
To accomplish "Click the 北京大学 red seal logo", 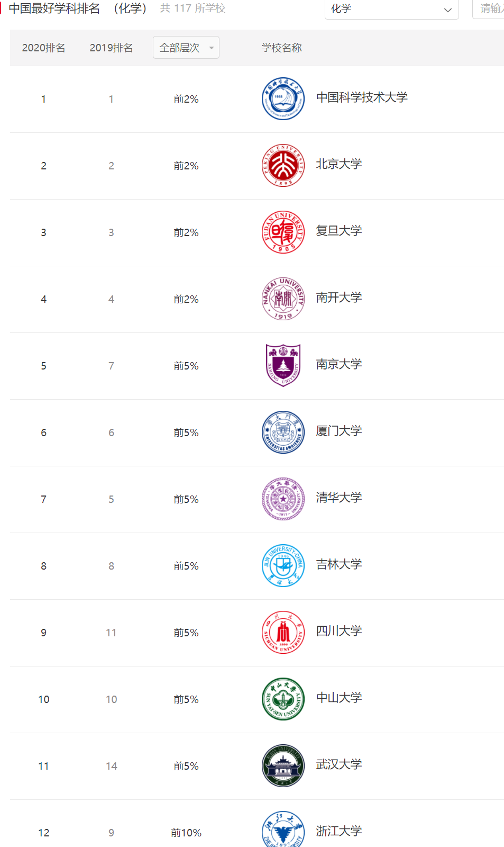I will [x=283, y=165].
